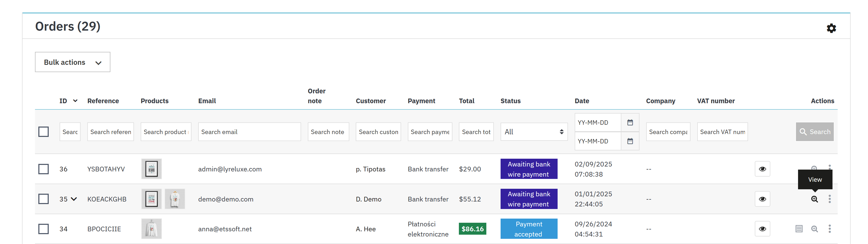Image resolution: width=868 pixels, height=244 pixels.
Task: Click the View magnifier icon for order 34
Action: pyautogui.click(x=814, y=229)
